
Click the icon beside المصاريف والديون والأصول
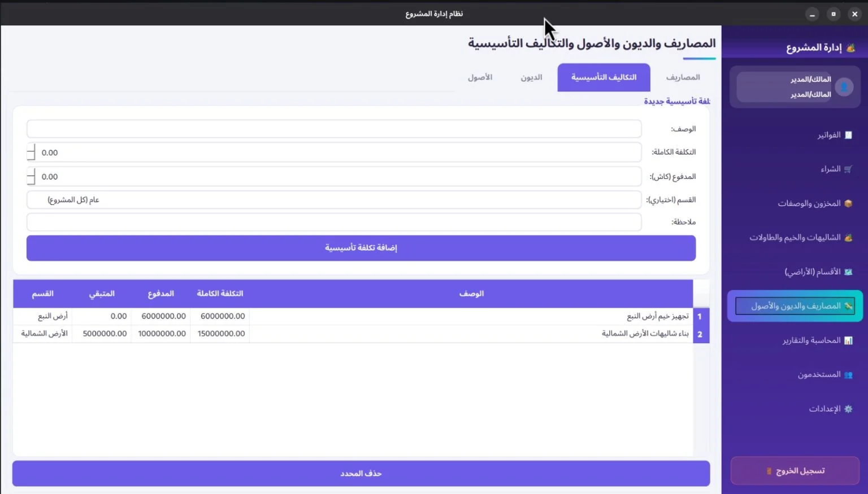point(848,306)
